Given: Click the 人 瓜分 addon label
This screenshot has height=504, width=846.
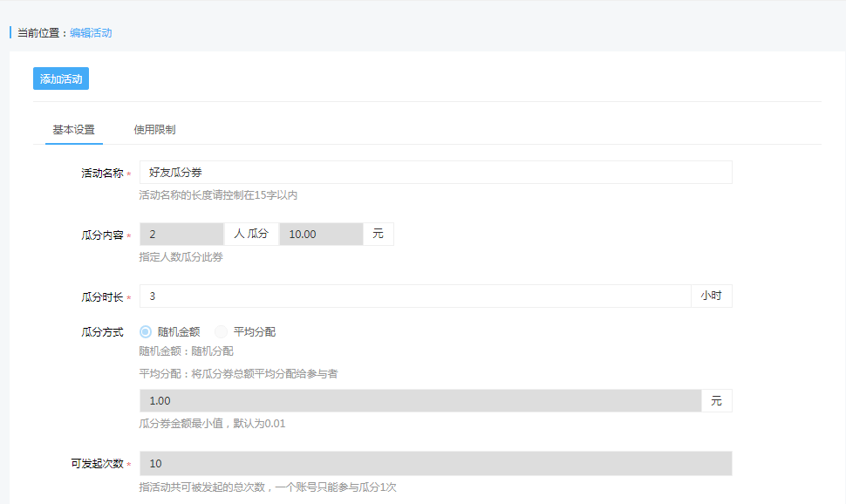Looking at the screenshot, I should (251, 235).
